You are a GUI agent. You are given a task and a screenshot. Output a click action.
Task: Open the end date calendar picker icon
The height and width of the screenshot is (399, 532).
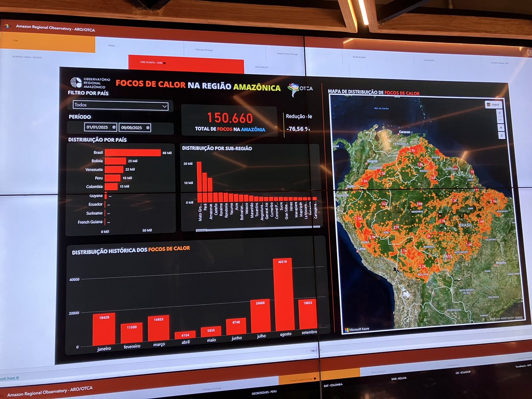[x=148, y=128]
